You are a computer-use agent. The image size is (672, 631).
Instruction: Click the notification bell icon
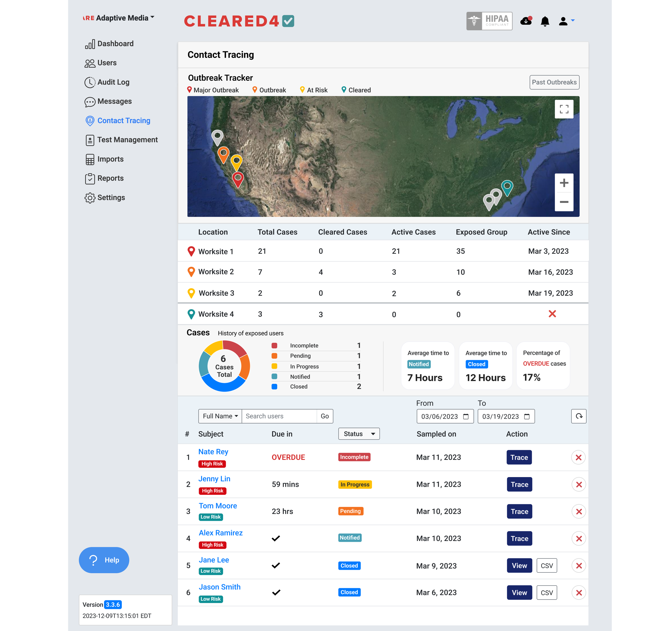545,21
